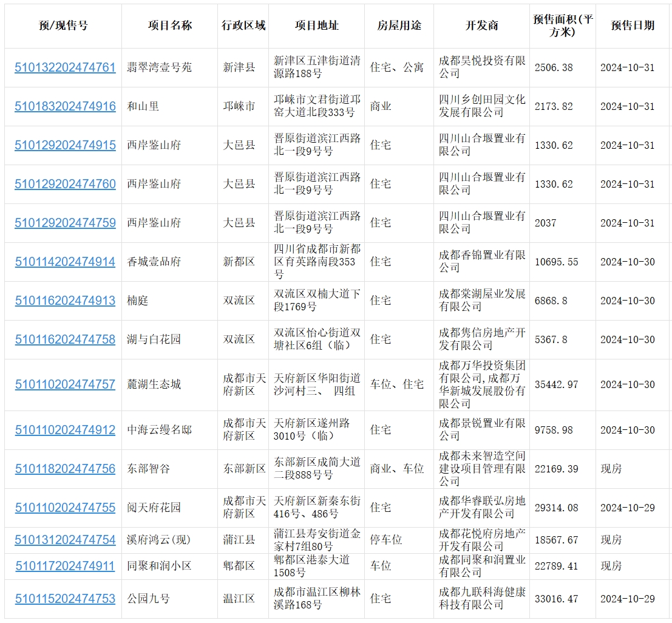The height and width of the screenshot is (623, 672).
Task: Select project name 香城壹品府
Action: [154, 262]
